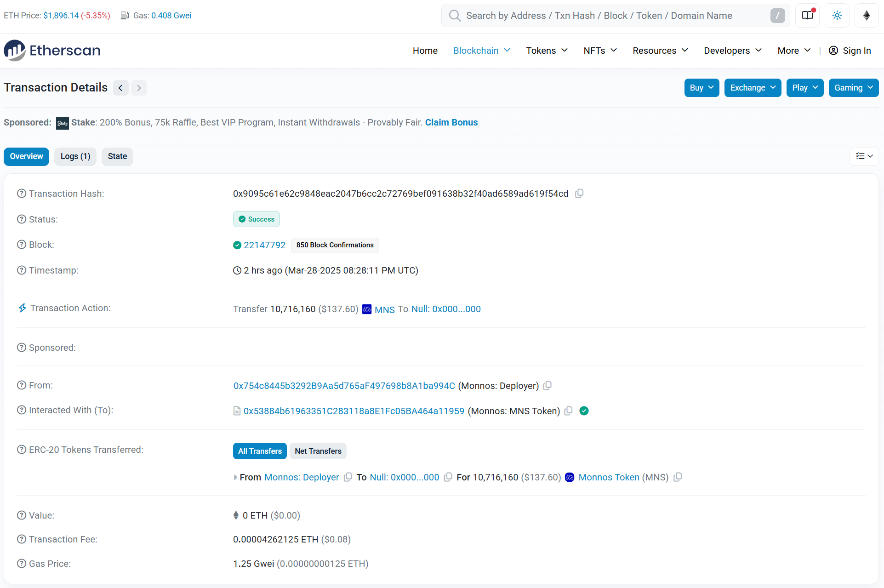Screen dimensions: 884x588
Task: Focus the address/txn hash search field
Action: tap(616, 16)
